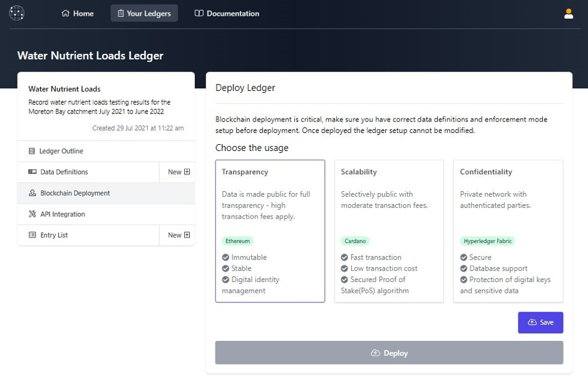Save the ledger deployment settings
The width and height of the screenshot is (588, 386).
[x=540, y=323]
